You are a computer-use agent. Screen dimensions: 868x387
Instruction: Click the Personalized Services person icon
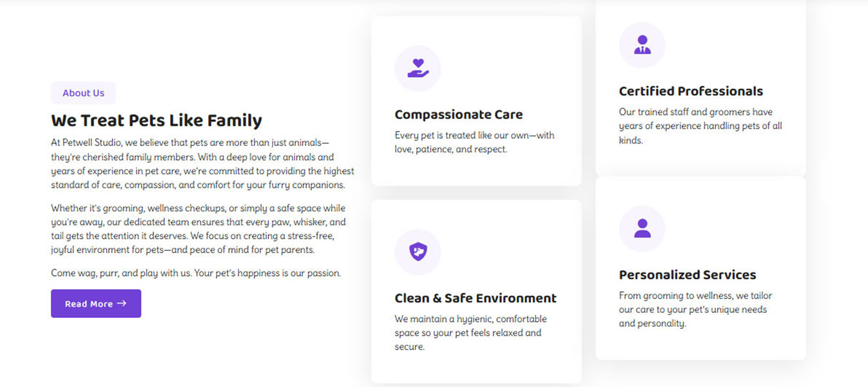[642, 229]
